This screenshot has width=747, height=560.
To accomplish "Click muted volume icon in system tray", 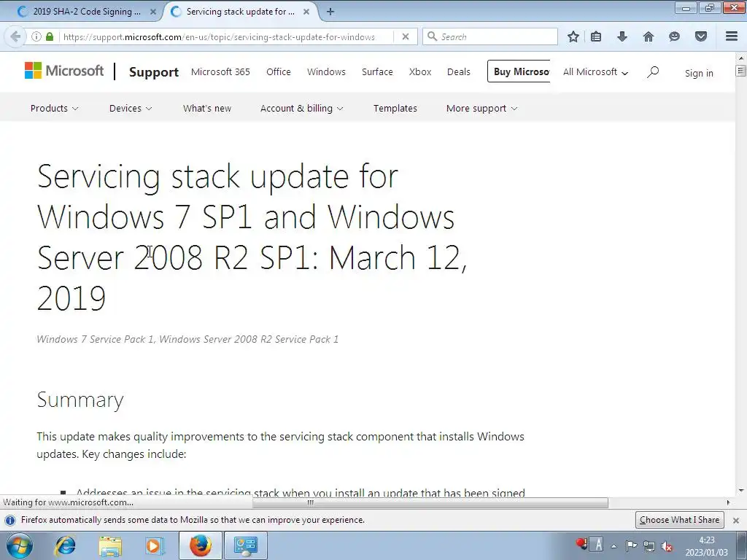I will tap(667, 546).
